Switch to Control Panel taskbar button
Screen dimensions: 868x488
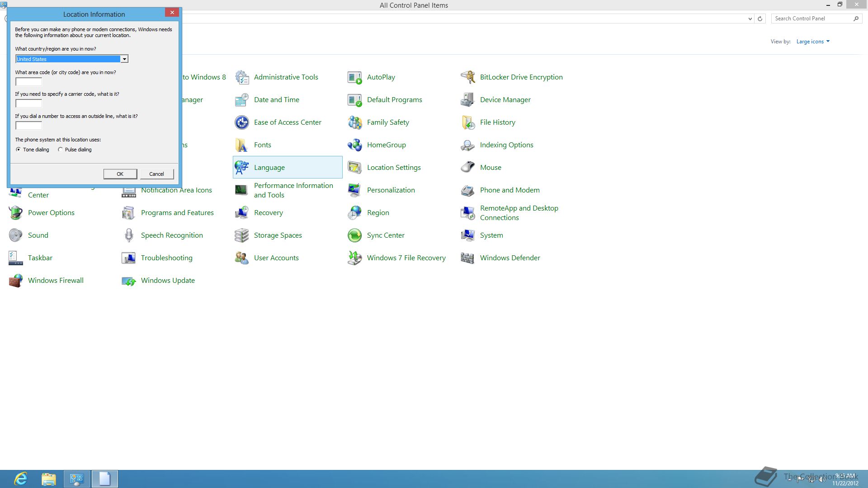coord(77,479)
